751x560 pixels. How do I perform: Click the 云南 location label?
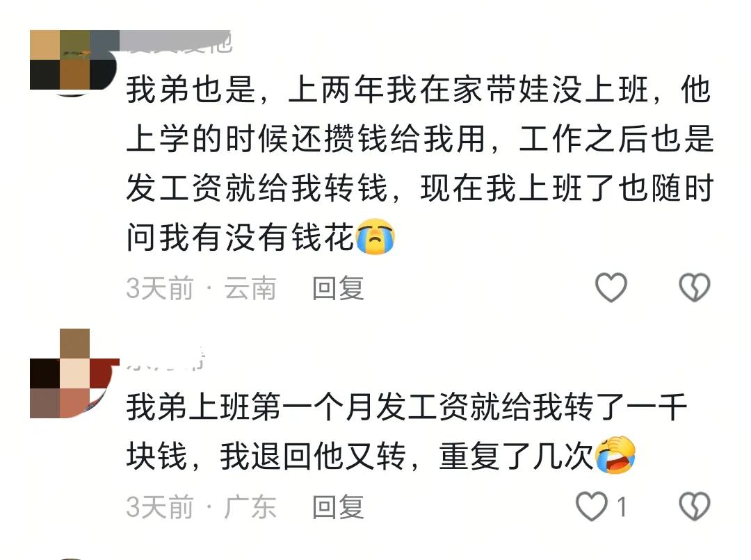tap(250, 288)
